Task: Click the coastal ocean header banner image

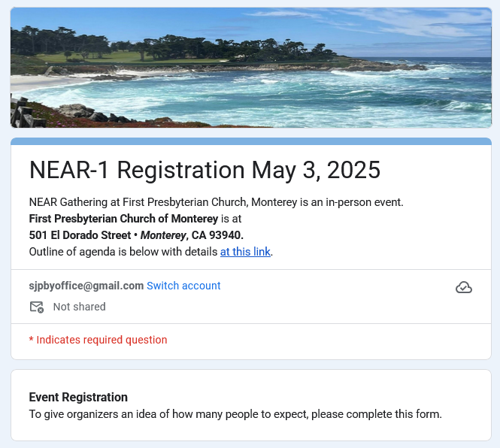Action: coord(250,68)
